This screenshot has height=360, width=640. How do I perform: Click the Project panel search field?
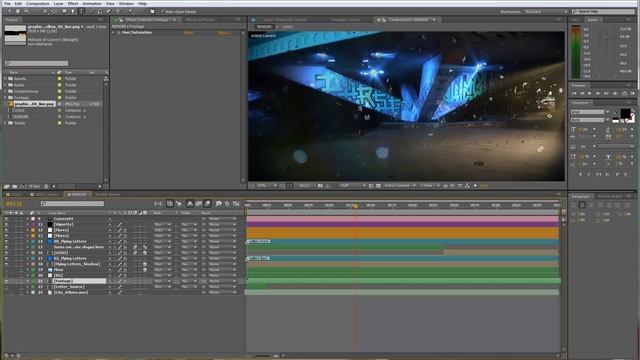pyautogui.click(x=36, y=63)
